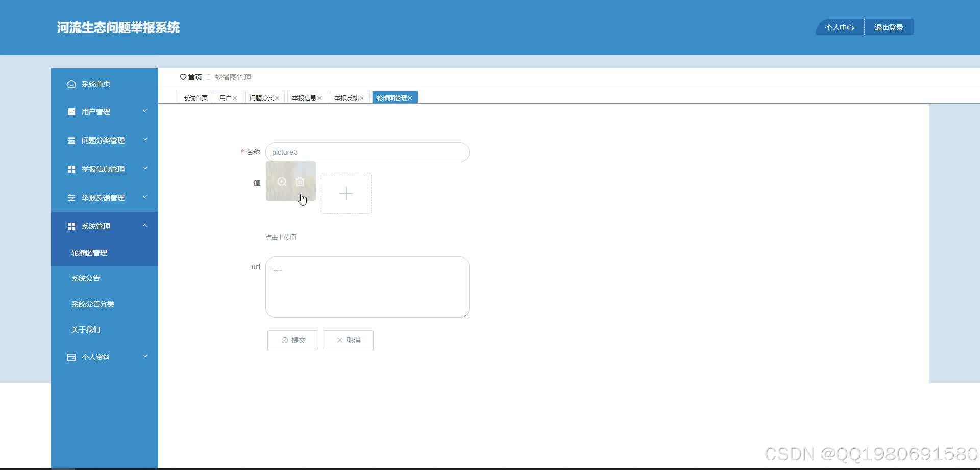980x470 pixels.
Task: Click the image icon beside 用户管理
Action: (71, 111)
